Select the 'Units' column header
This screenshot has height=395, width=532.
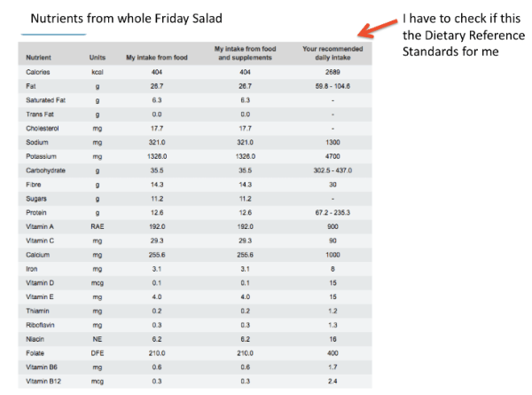(x=98, y=58)
